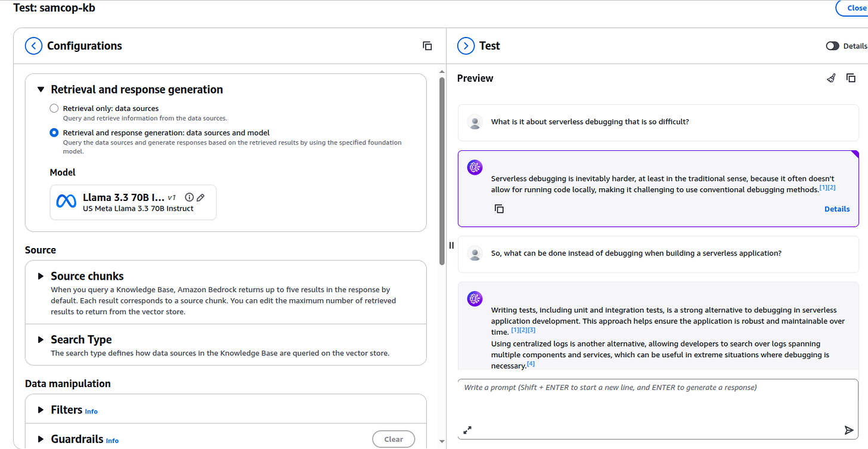Image resolution: width=868 pixels, height=449 pixels.
Task: Open the Guardrails Info link
Action: [112, 441]
